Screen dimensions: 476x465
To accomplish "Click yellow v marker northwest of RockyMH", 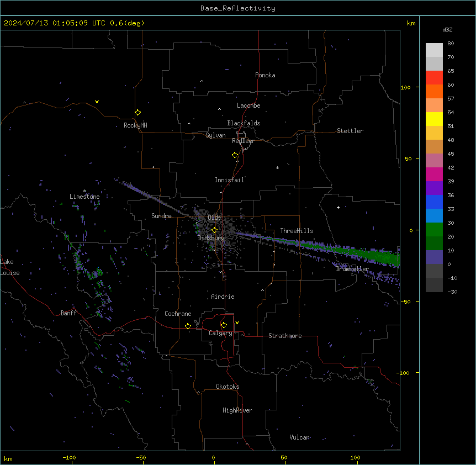I will [x=97, y=102].
